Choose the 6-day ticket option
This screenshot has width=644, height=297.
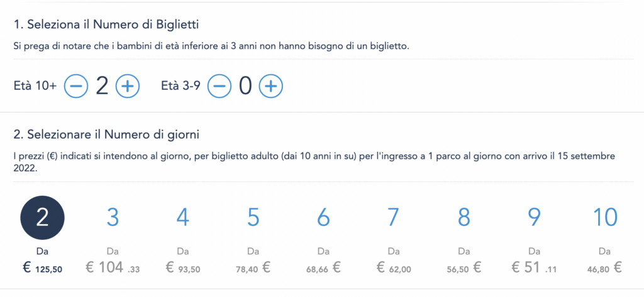pyautogui.click(x=323, y=218)
